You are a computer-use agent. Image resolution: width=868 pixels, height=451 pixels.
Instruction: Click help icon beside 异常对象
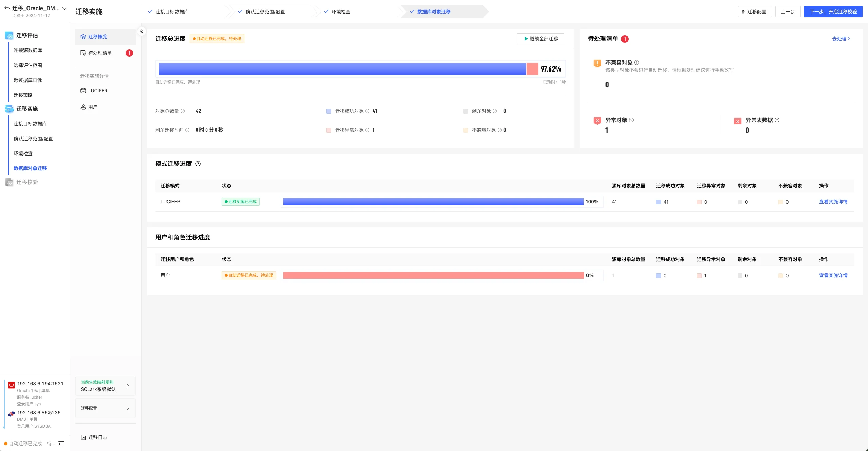[631, 120]
